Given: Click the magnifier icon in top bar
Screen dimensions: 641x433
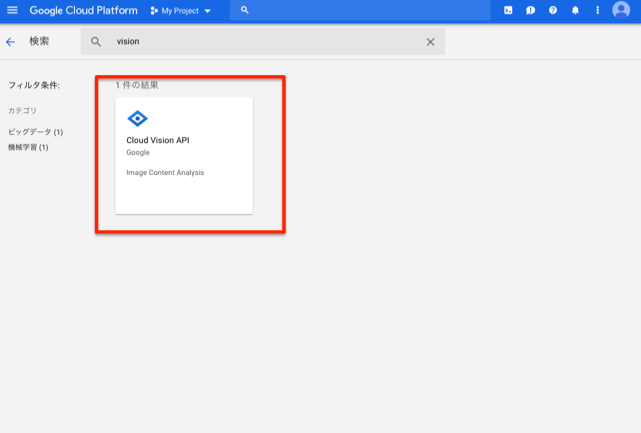Looking at the screenshot, I should click(244, 10).
